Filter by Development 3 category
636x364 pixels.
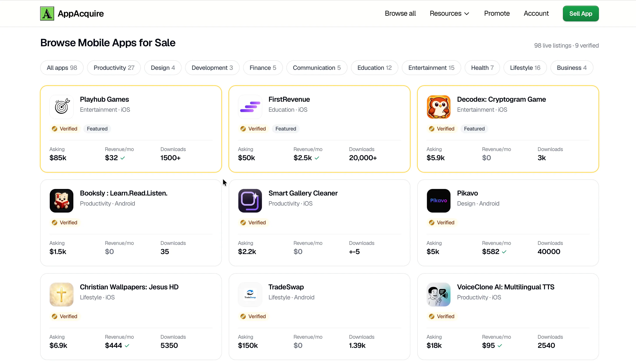(x=212, y=68)
